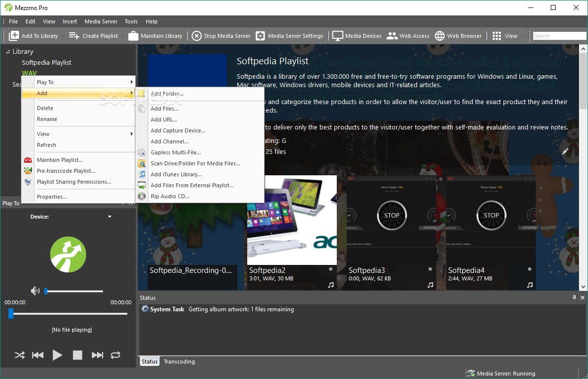Click the Stop Media Server icon
This screenshot has width=588, height=379.
[196, 36]
